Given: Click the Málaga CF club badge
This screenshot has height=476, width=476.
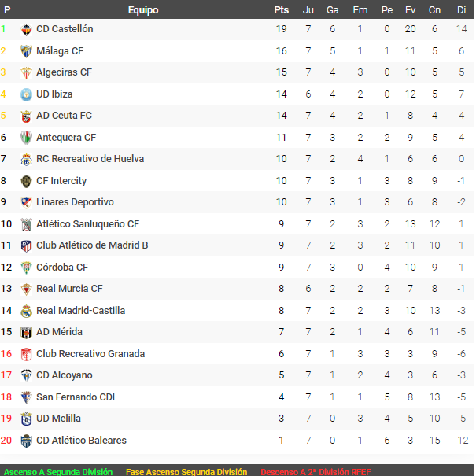Looking at the screenshot, I should coord(26,51).
